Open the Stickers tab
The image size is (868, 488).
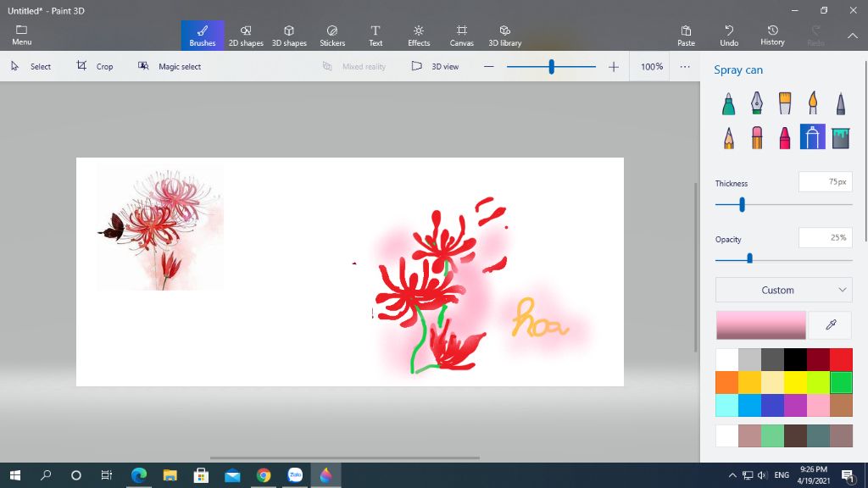click(x=332, y=36)
